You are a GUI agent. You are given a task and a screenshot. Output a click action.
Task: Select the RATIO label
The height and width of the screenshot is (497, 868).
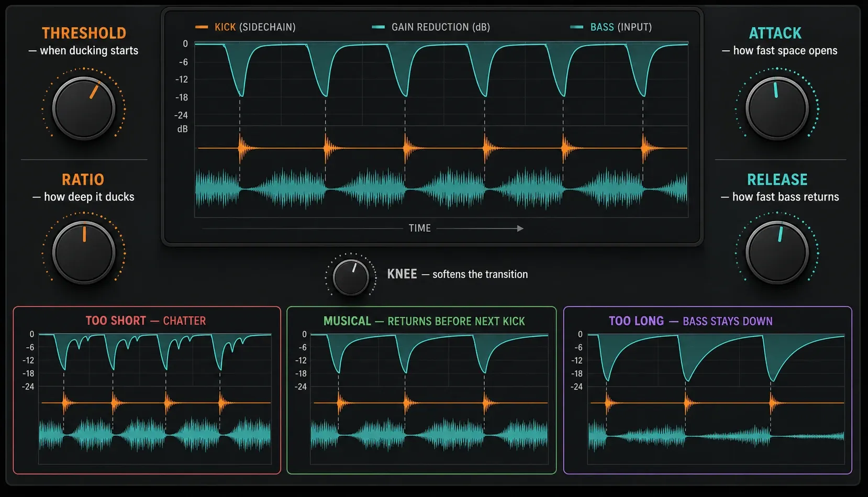point(83,180)
